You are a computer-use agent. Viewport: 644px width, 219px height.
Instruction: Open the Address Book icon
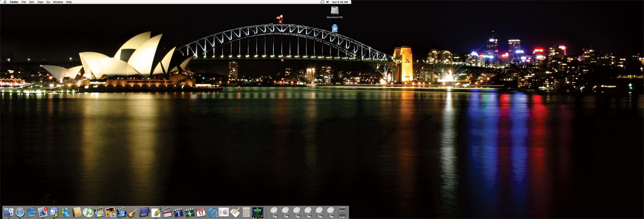pos(77,213)
